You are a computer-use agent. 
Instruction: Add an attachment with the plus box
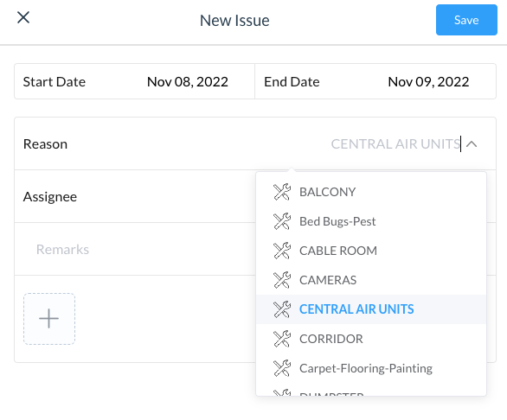49,319
